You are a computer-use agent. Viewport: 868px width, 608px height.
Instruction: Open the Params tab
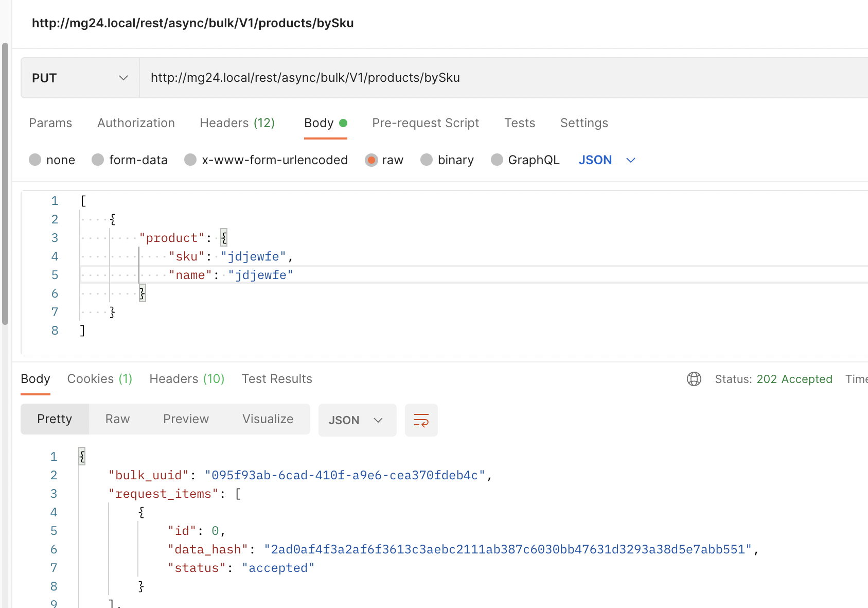50,123
